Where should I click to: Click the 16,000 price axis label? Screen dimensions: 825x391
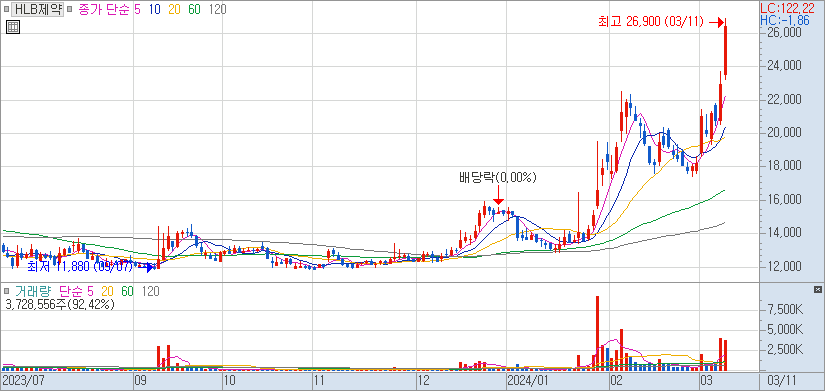(784, 200)
